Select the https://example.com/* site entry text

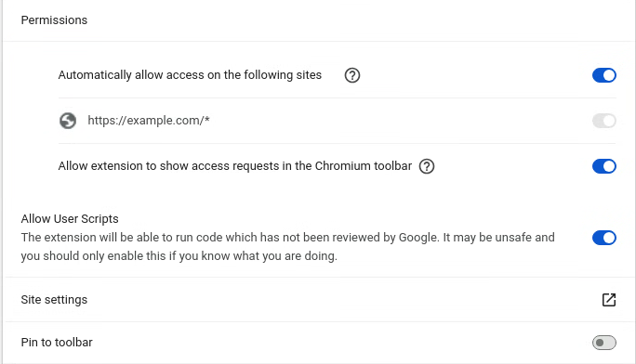tap(149, 121)
